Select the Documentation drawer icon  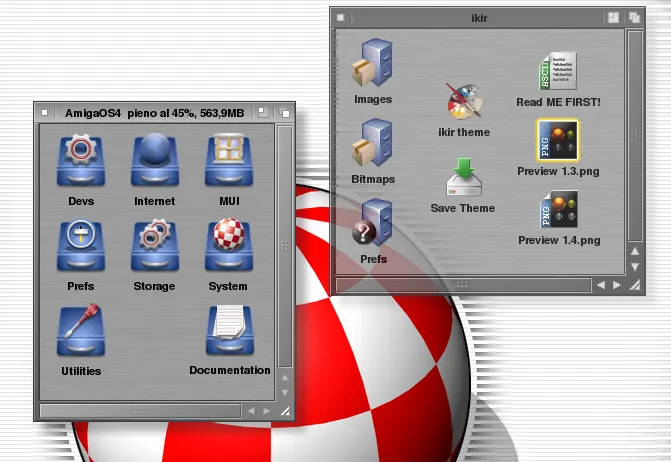(x=229, y=332)
